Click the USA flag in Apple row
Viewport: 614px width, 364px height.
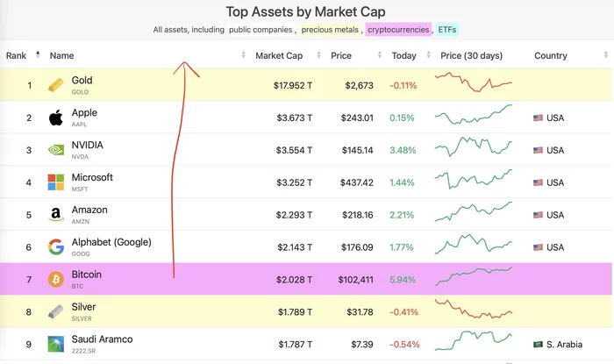coord(539,118)
